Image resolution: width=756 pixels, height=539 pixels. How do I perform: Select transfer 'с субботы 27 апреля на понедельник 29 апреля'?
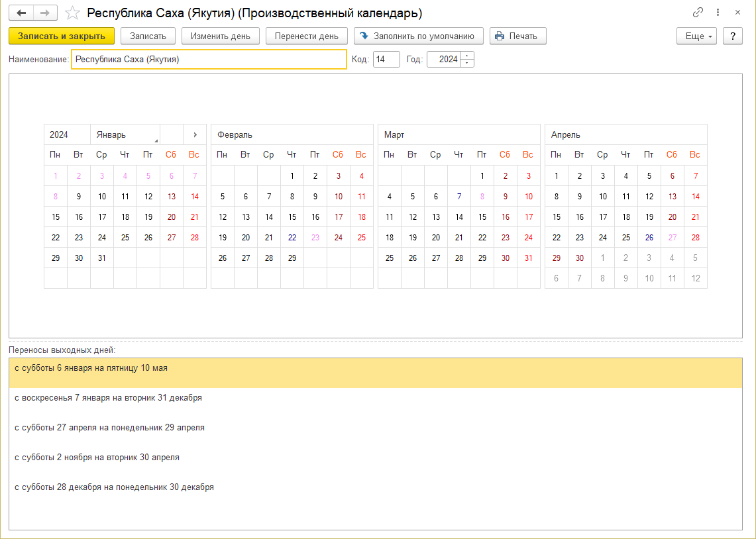[x=376, y=432]
